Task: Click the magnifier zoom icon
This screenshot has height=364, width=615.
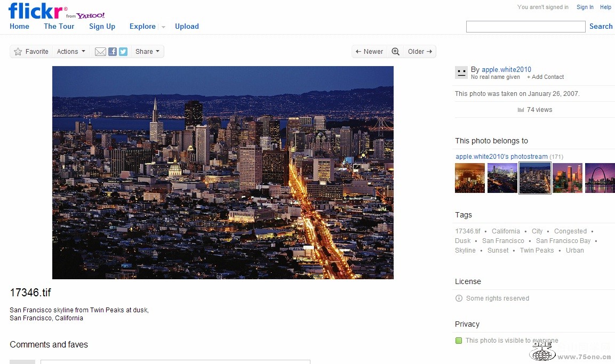Action: tap(395, 52)
